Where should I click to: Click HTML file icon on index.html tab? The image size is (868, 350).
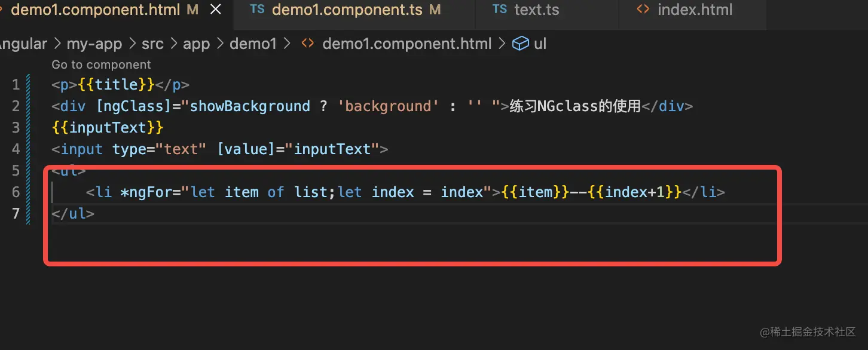(643, 10)
